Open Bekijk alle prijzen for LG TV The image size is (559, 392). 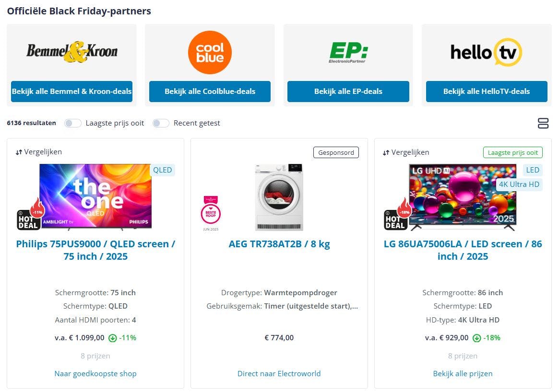463,374
